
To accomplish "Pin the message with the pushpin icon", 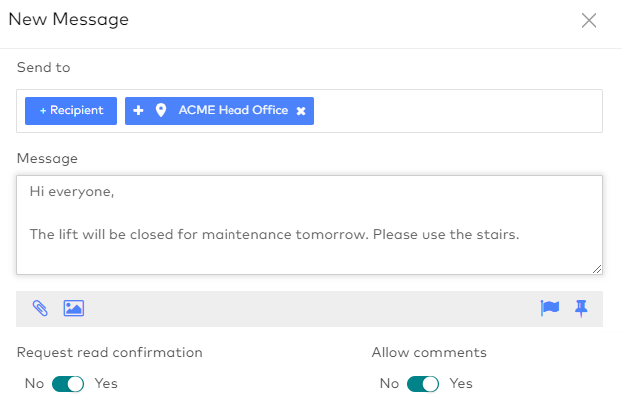I will click(581, 308).
